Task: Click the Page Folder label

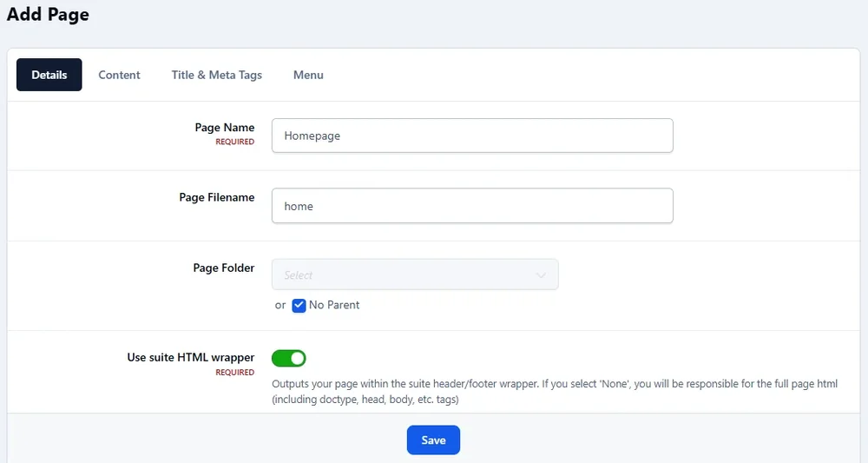Action: pyautogui.click(x=224, y=268)
